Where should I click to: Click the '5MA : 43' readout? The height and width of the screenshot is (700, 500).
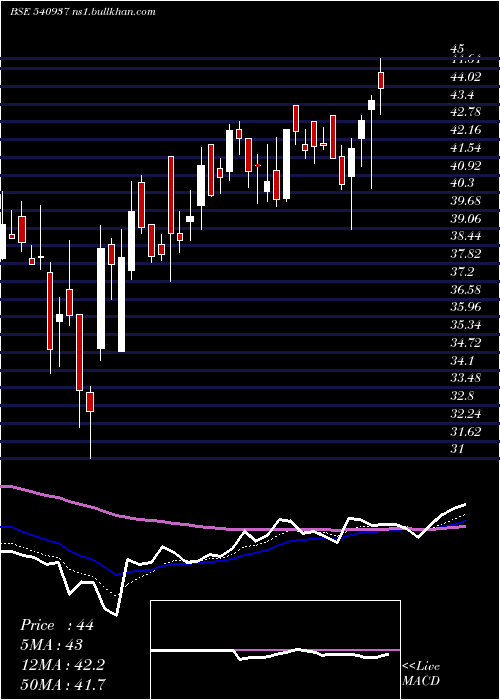point(52,645)
